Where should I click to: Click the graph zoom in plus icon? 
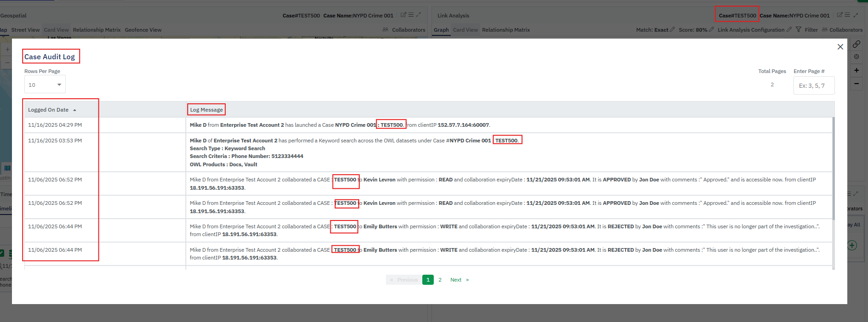(x=857, y=70)
